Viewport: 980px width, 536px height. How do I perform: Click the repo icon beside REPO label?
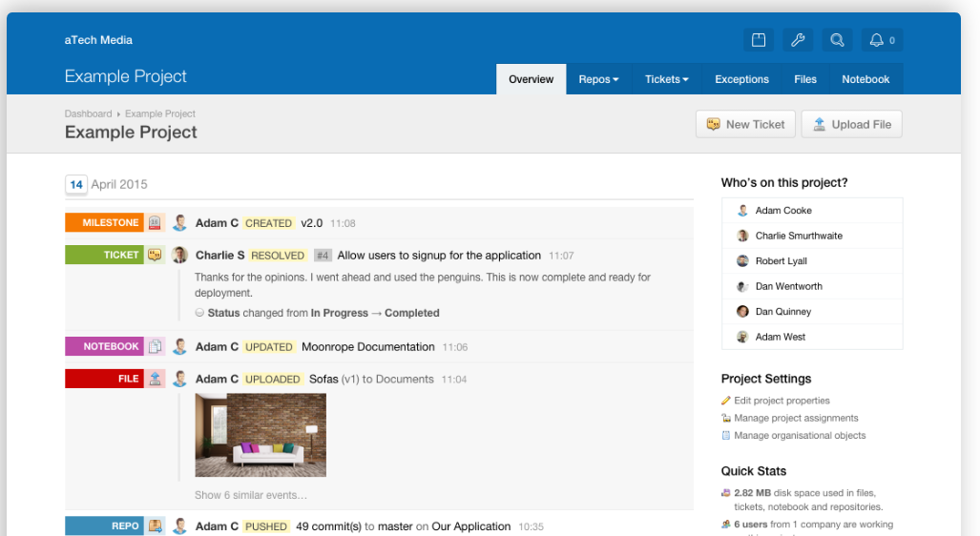tap(155, 526)
